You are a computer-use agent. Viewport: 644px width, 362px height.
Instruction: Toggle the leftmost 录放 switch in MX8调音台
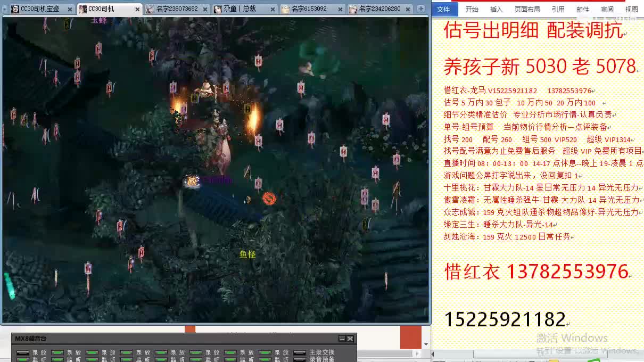point(23,352)
